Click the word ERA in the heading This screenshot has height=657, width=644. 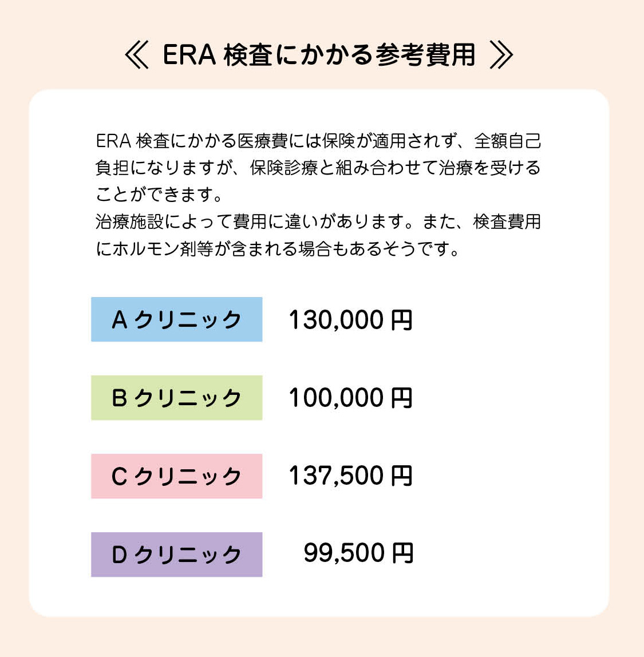click(x=189, y=56)
